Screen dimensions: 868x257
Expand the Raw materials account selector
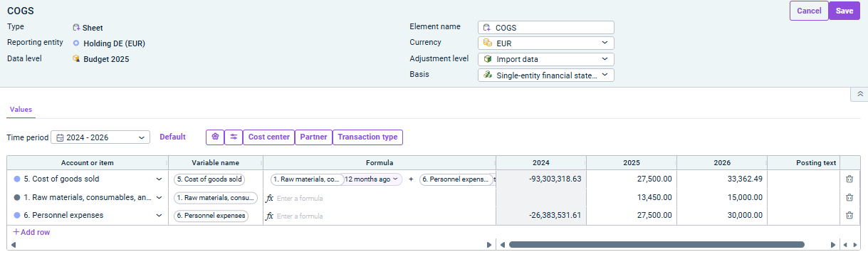pos(159,197)
